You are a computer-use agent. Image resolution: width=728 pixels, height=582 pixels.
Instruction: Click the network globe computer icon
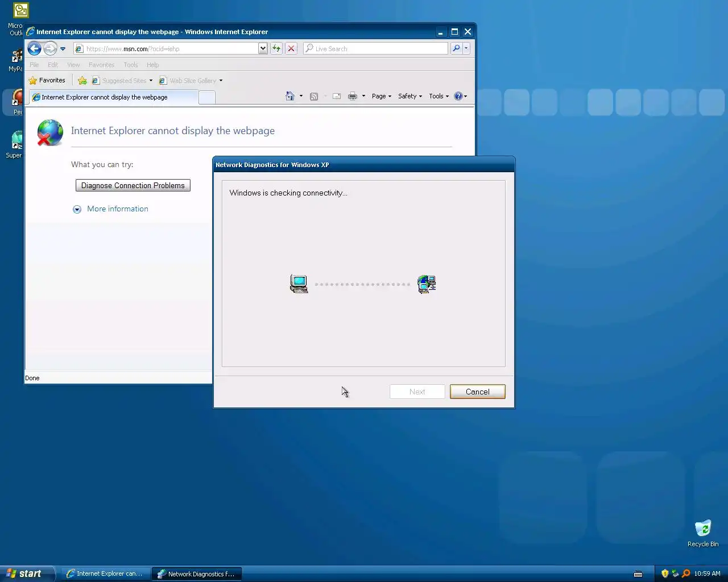(x=427, y=284)
